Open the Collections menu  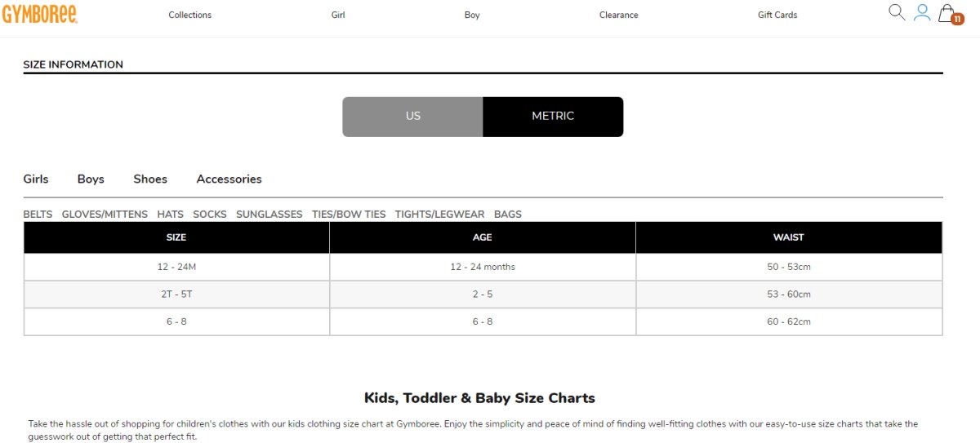[189, 15]
